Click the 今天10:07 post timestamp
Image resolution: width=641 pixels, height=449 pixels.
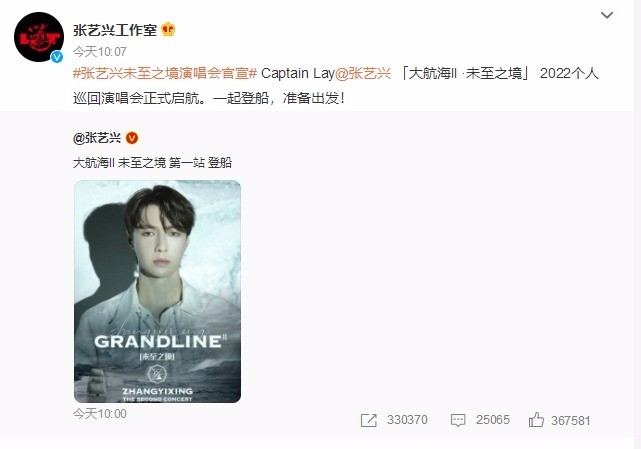[x=100, y=52]
